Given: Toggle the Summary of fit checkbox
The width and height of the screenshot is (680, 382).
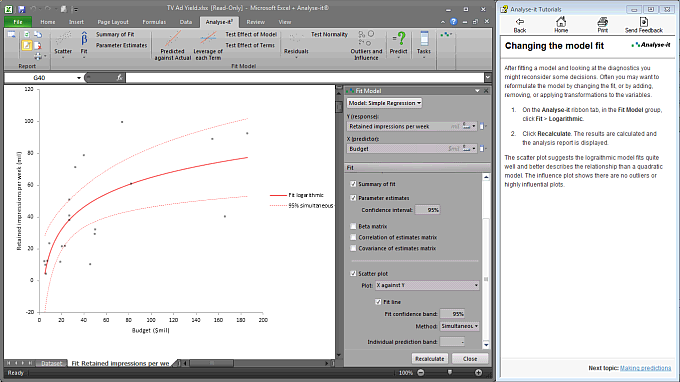Looking at the screenshot, I should click(353, 184).
